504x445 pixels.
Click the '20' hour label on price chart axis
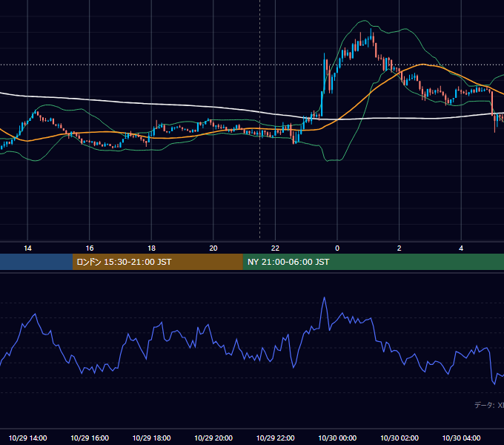[213, 248]
